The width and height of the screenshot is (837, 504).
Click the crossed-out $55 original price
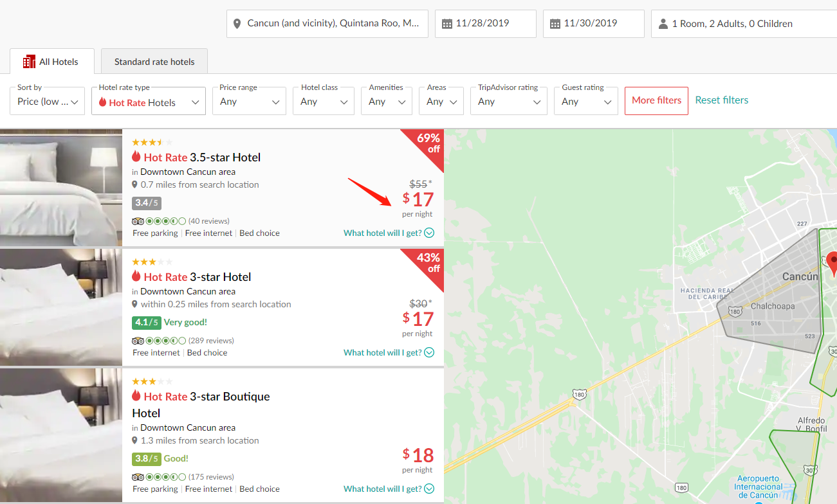click(418, 184)
